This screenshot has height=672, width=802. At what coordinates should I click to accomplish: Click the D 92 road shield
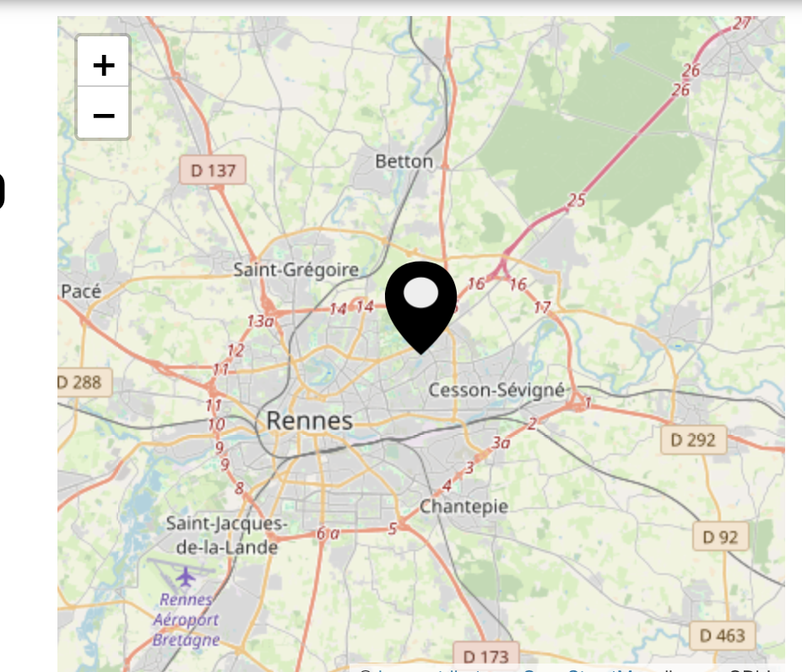click(x=720, y=537)
